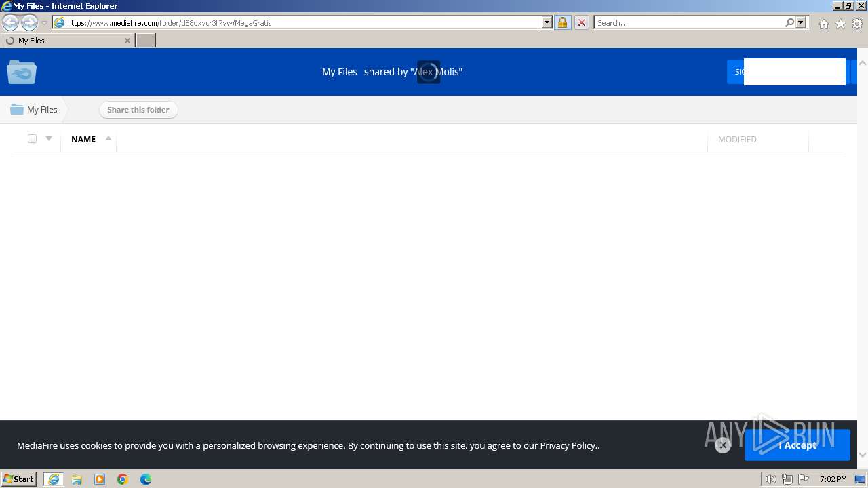The width and height of the screenshot is (868, 488).
Task: Expand the address bar autocomplete dropdown
Action: (x=547, y=23)
